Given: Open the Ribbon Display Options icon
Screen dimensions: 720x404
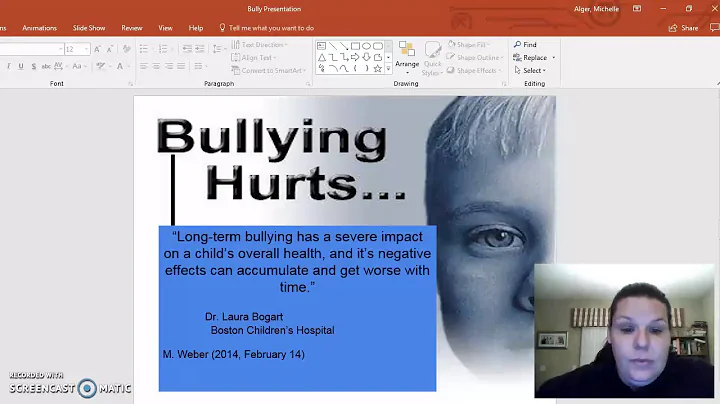Looking at the screenshot, I should 637,9.
